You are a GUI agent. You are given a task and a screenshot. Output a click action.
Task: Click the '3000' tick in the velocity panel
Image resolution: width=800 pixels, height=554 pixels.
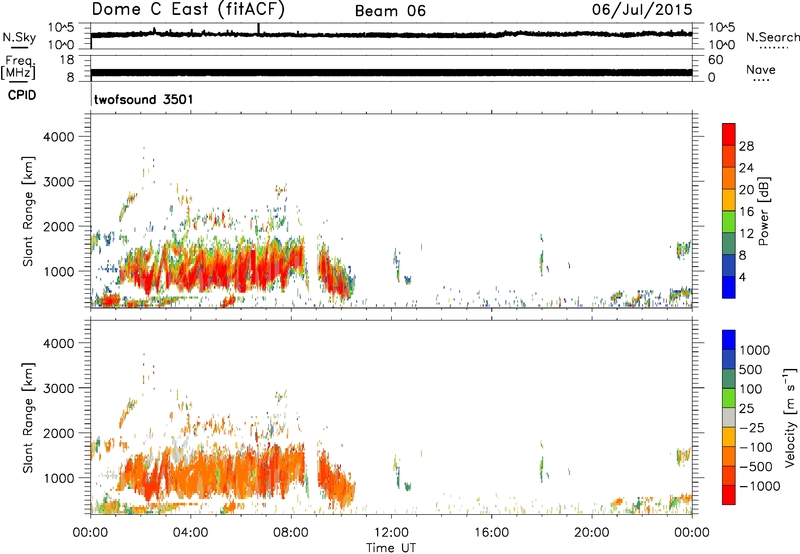[x=59, y=388]
